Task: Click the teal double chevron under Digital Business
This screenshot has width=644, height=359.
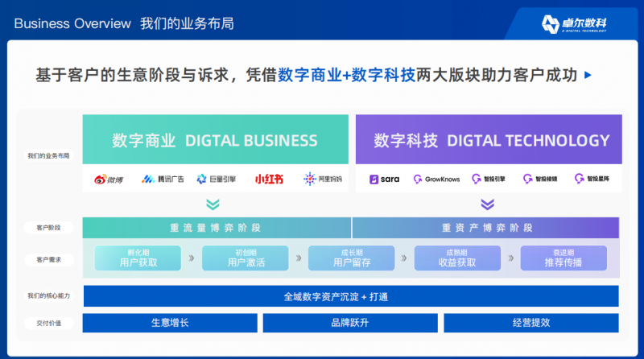Action: point(213,204)
